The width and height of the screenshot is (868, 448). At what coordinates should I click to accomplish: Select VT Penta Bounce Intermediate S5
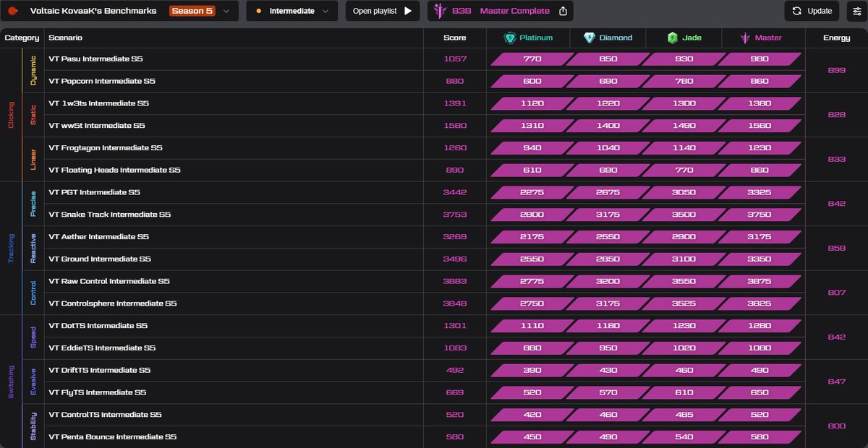(x=112, y=437)
